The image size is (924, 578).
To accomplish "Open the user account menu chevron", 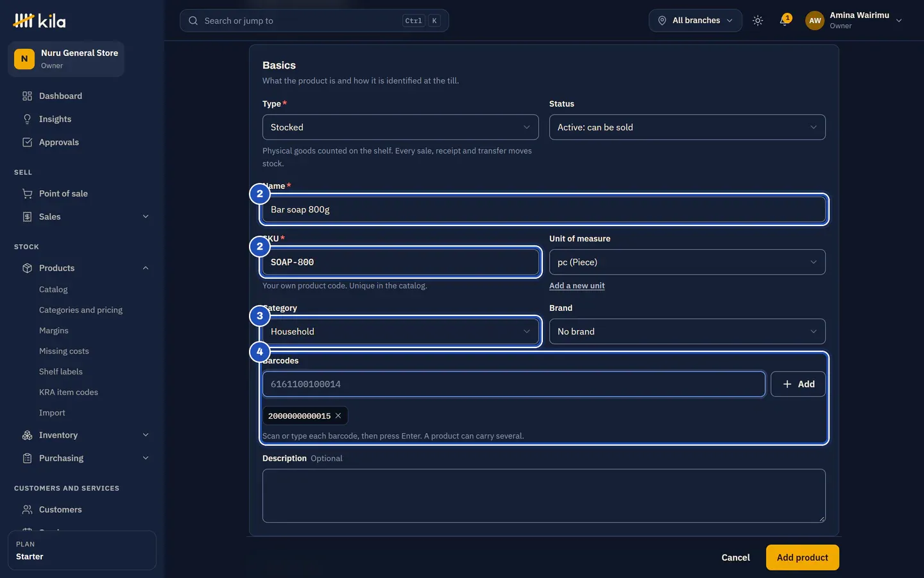I will (x=899, y=21).
